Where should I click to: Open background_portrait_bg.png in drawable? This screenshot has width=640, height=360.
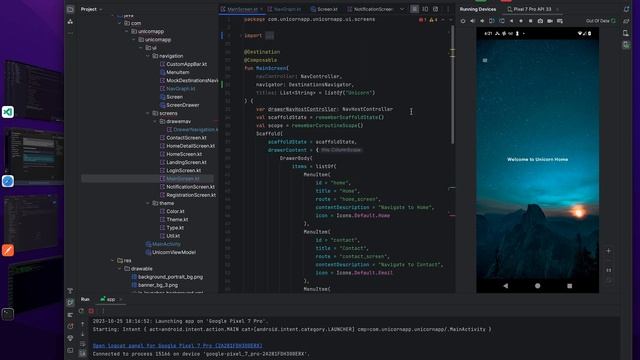(x=167, y=276)
